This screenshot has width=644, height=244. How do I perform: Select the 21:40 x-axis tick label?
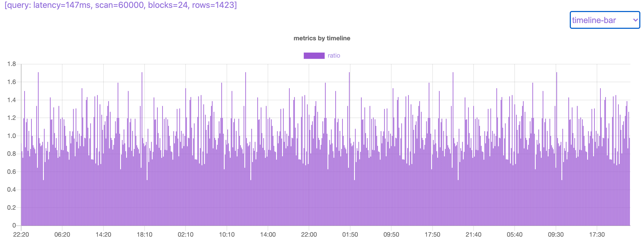click(x=474, y=234)
